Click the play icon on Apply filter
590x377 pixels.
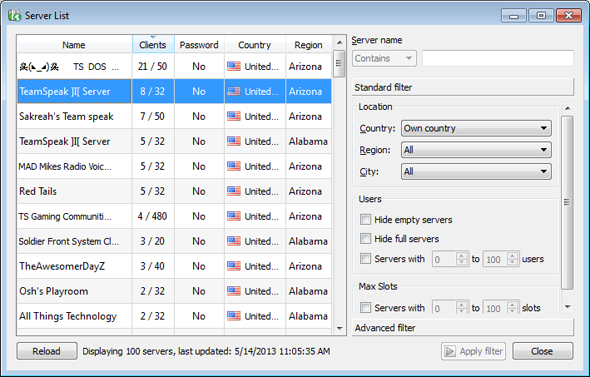pos(450,351)
